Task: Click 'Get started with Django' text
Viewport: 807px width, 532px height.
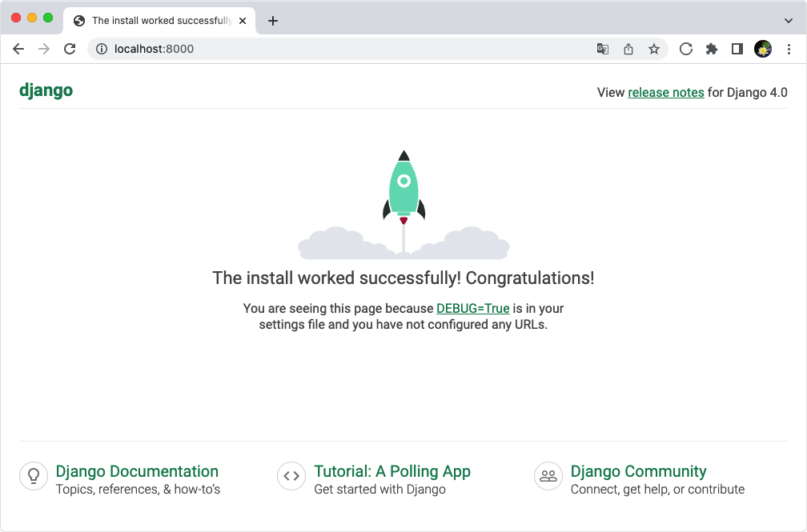Action: 379,490
